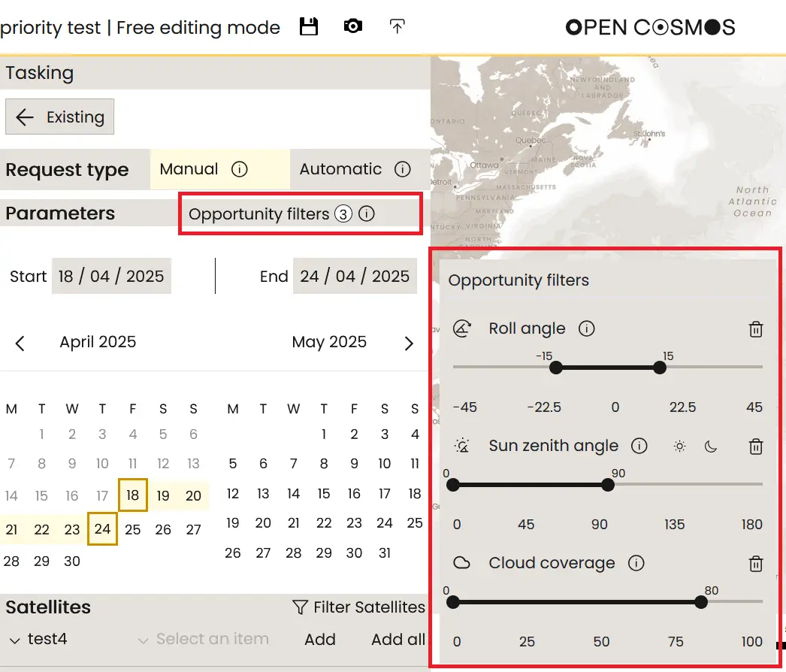Viewport: 786px width, 672px height.
Task: Delete the Sun zenith angle filter
Action: (756, 446)
